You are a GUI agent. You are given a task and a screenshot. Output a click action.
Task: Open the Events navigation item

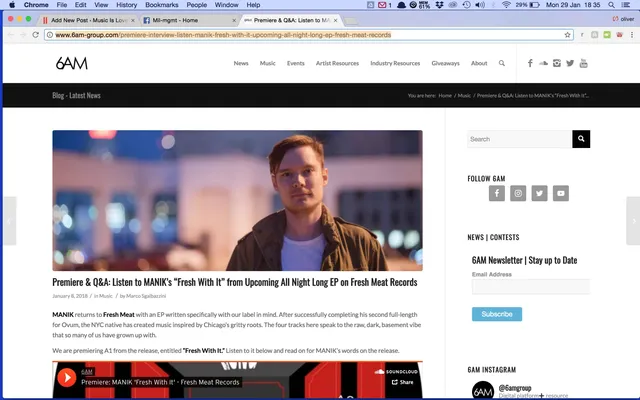(x=296, y=63)
